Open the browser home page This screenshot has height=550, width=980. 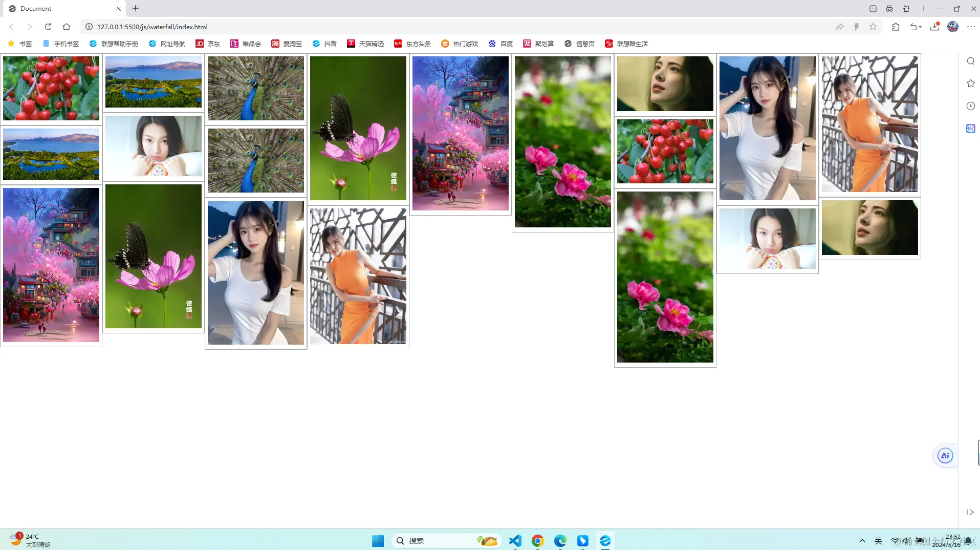coord(67,27)
